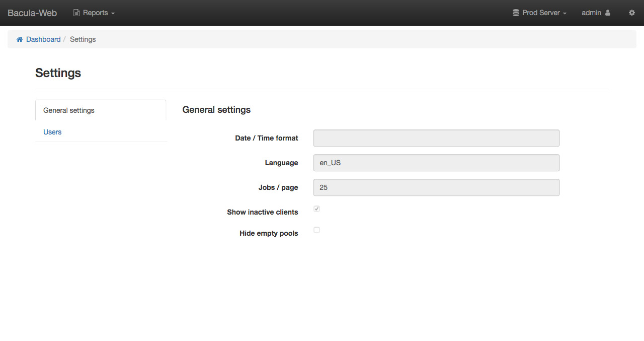Click the home icon in the breadcrumb
The image size is (644, 341).
click(20, 39)
